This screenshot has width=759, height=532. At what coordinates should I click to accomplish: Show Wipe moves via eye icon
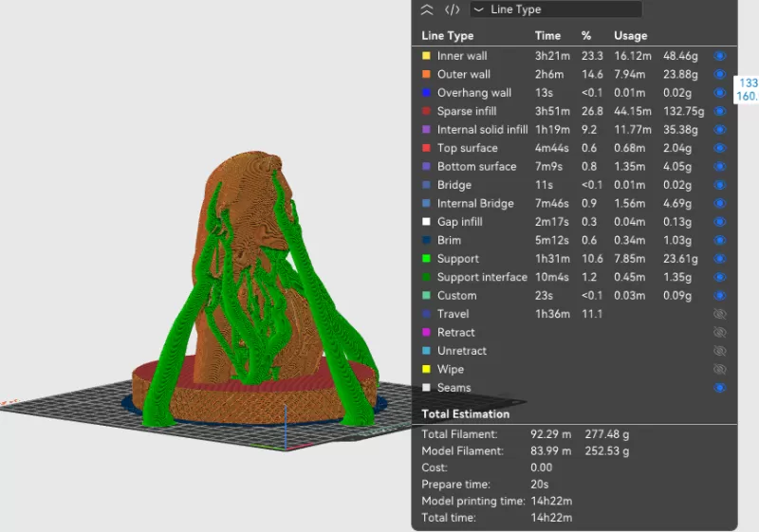pos(719,370)
